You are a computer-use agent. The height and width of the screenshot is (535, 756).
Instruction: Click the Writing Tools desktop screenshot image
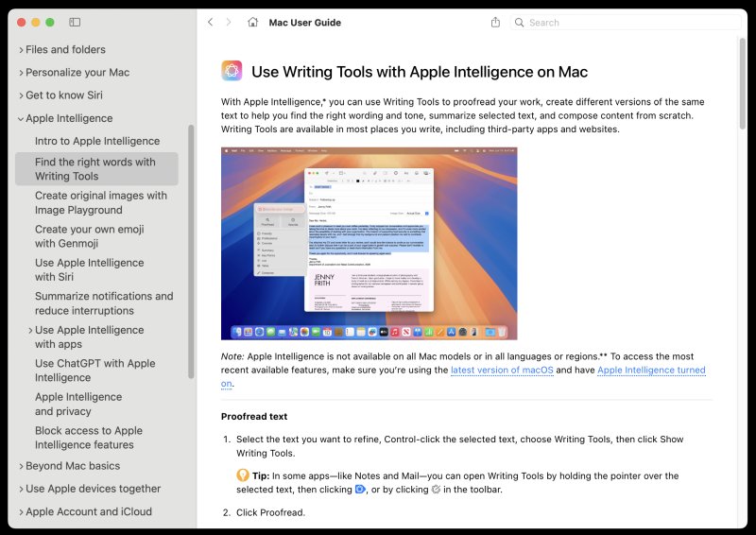point(369,244)
